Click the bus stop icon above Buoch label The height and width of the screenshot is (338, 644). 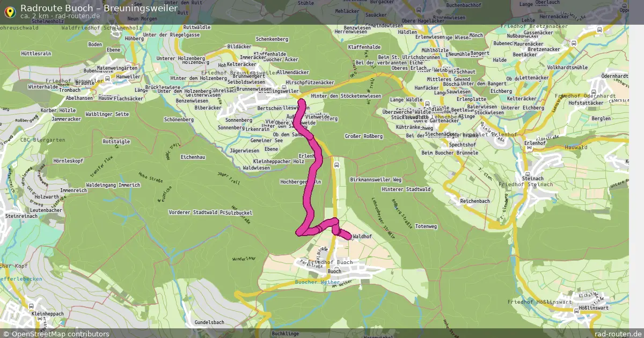(337, 270)
